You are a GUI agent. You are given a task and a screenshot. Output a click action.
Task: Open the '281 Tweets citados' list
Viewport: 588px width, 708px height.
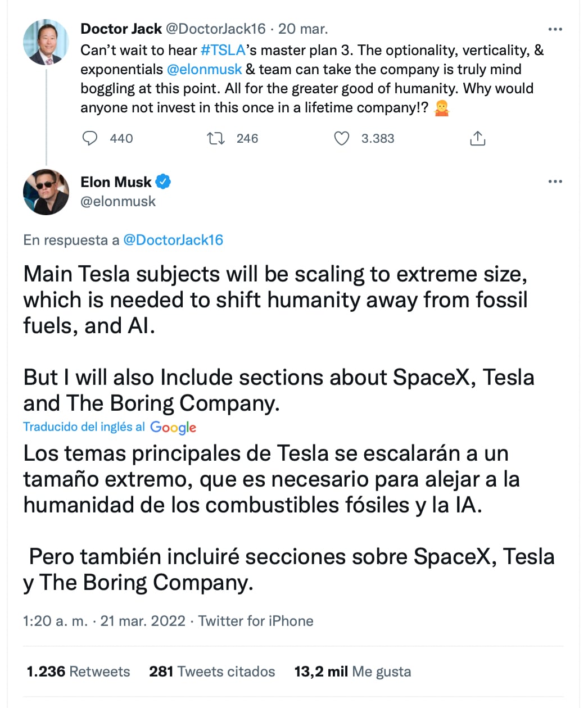coord(212,671)
